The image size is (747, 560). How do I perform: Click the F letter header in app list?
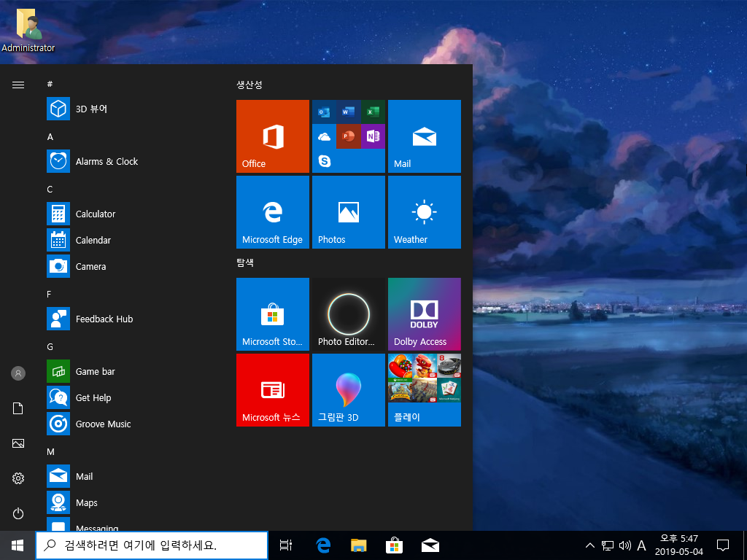coord(49,295)
